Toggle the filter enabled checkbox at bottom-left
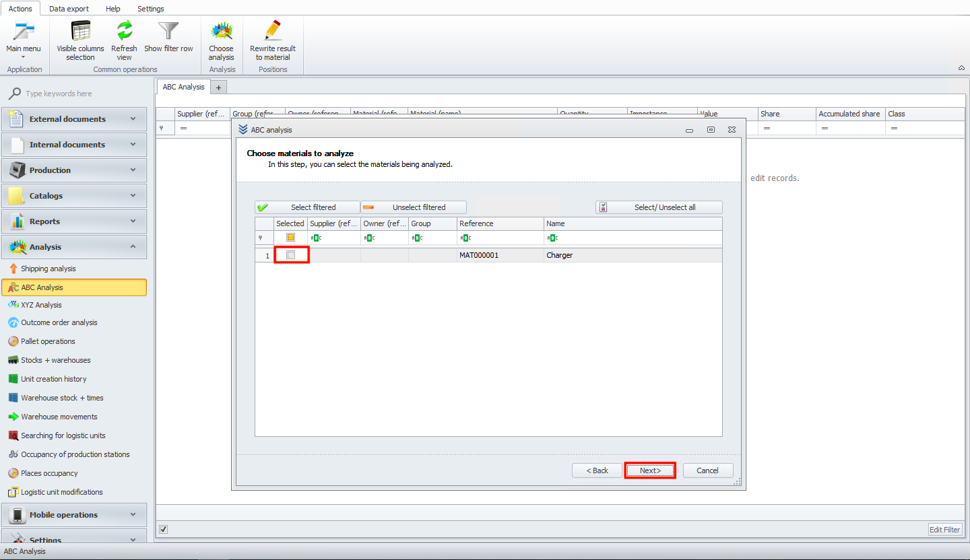The image size is (970, 560). 163,529
